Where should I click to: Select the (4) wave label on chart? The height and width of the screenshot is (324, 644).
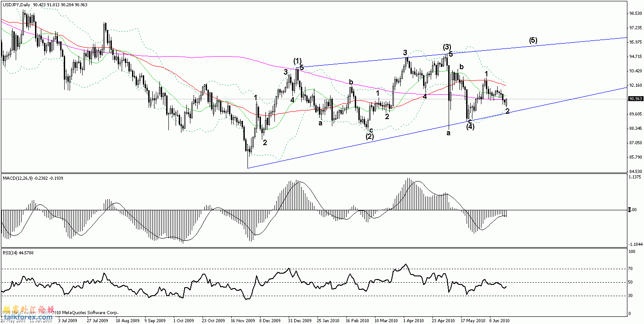pyautogui.click(x=470, y=127)
